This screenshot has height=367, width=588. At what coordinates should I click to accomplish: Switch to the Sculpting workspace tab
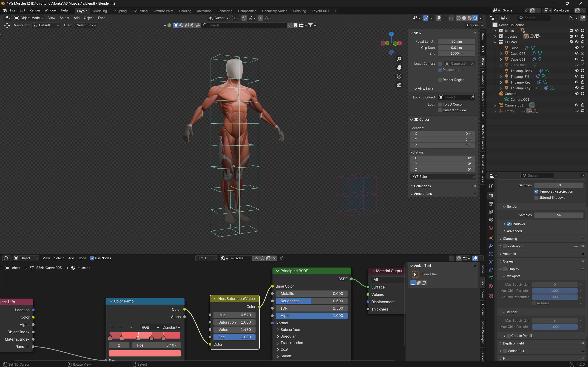119,11
